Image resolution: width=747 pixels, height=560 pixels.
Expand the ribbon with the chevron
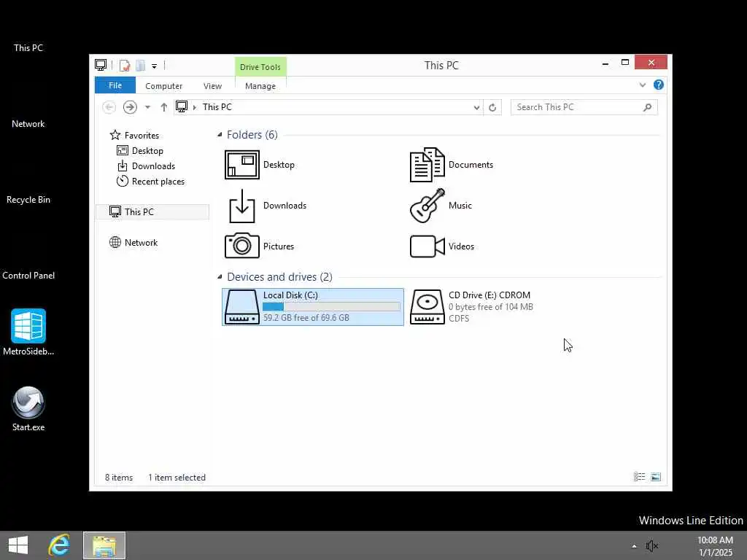pyautogui.click(x=643, y=85)
